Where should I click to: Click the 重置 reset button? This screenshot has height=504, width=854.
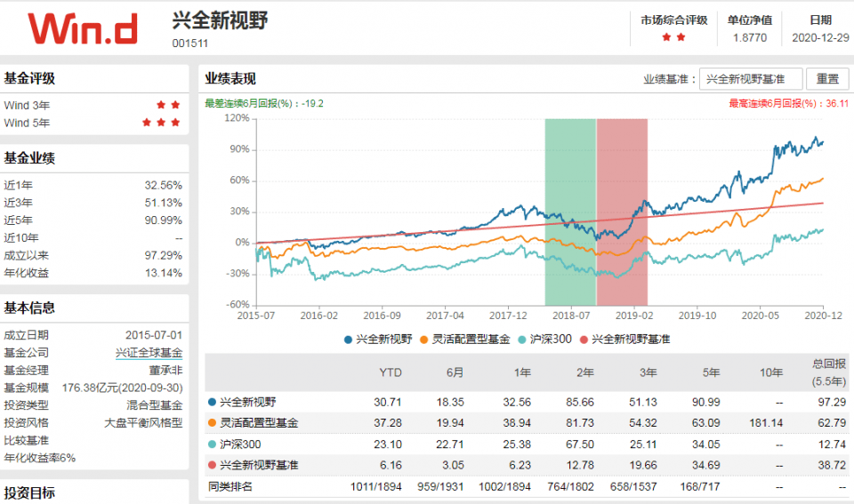coord(827,79)
